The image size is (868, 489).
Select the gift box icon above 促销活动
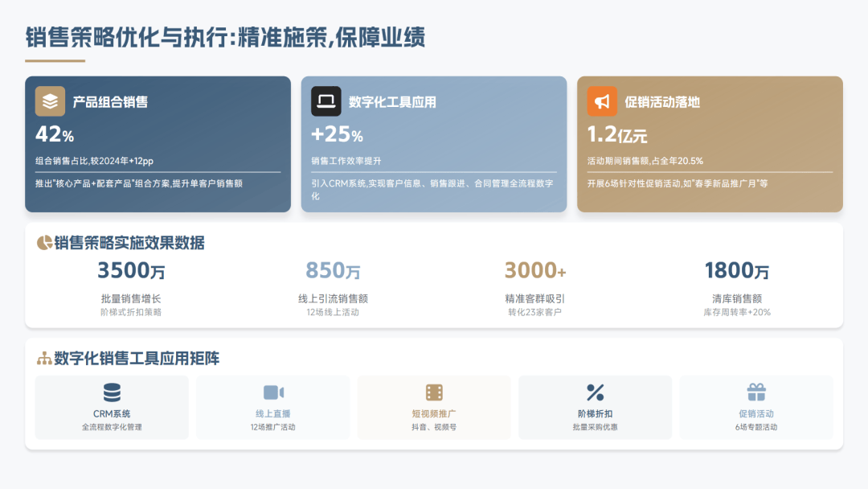tap(756, 392)
